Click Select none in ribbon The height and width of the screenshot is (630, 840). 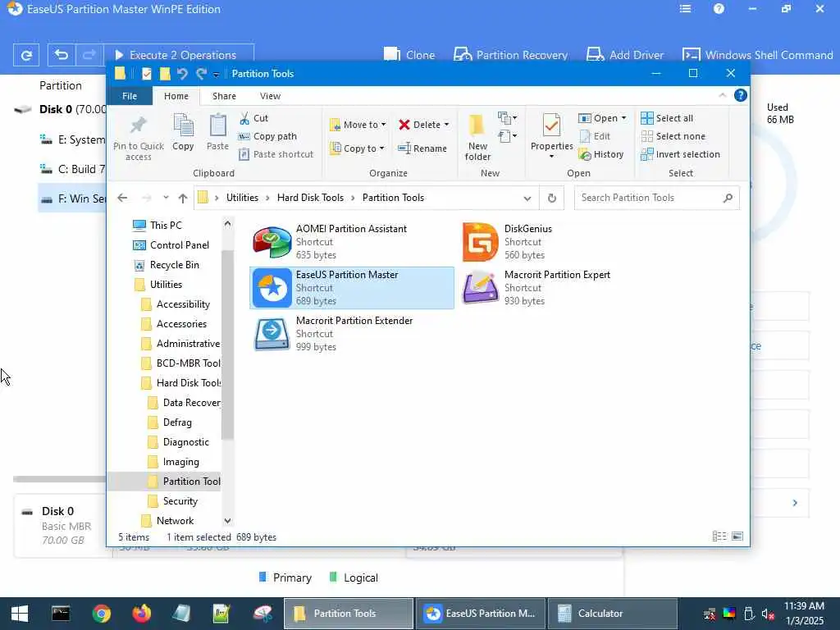[x=673, y=136]
